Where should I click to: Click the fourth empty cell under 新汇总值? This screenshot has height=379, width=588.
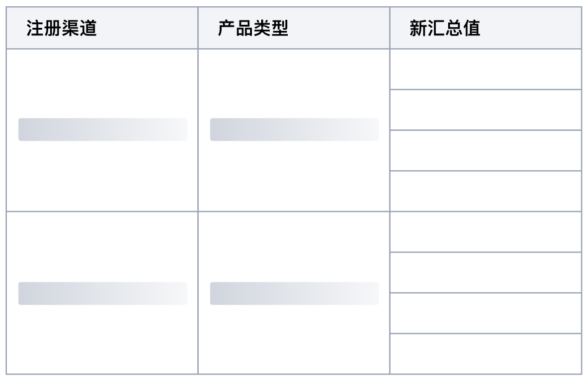point(486,191)
